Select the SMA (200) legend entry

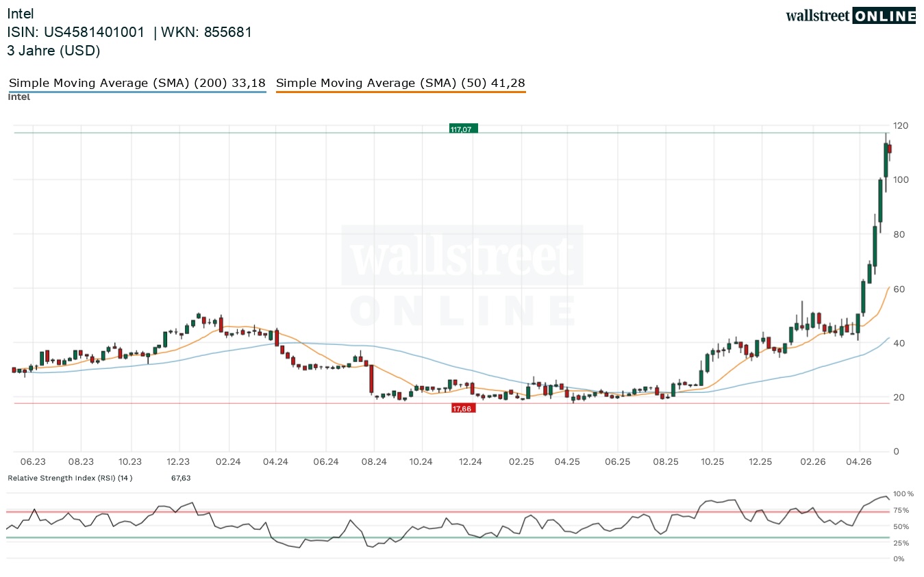137,84
